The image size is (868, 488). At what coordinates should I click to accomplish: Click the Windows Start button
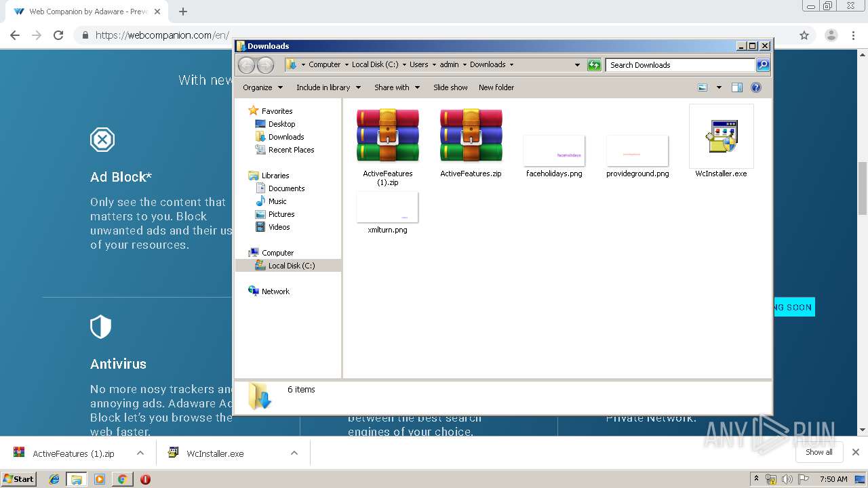pos(19,479)
